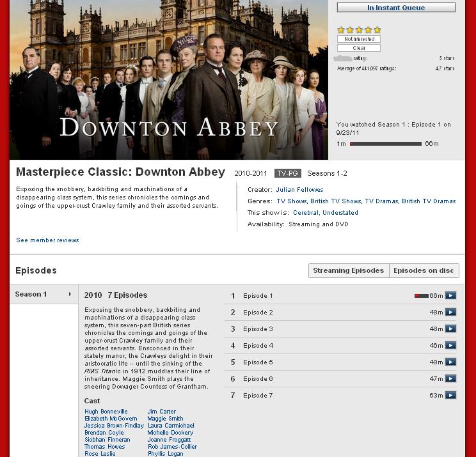The image size is (476, 457).
Task: Clear the current star rating
Action: coord(359,48)
